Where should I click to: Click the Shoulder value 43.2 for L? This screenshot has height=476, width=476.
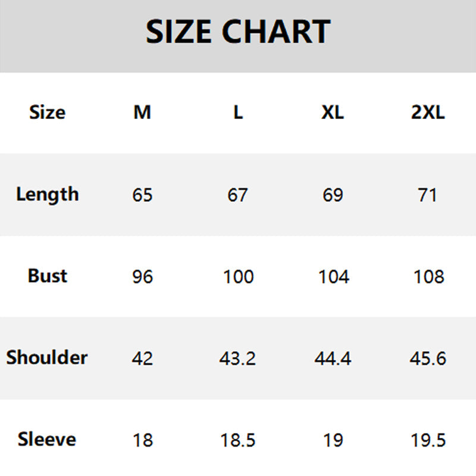coord(238,359)
